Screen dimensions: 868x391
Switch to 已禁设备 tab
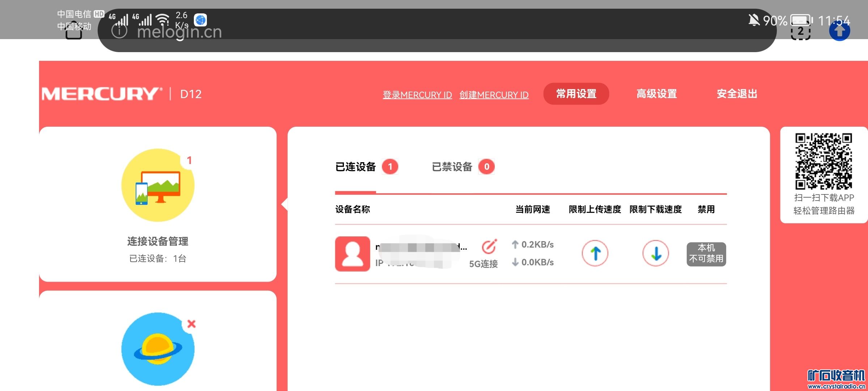pos(452,167)
